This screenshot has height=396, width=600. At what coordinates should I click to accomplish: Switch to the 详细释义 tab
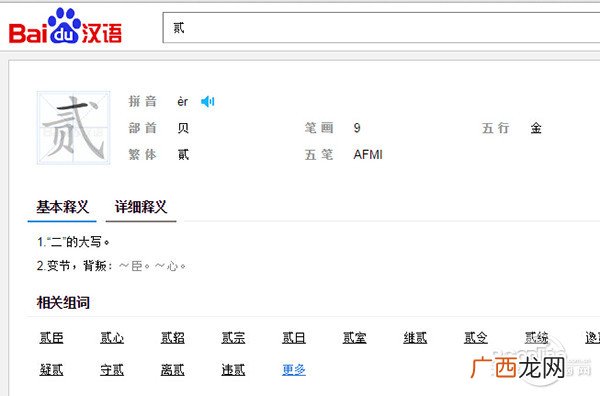141,207
